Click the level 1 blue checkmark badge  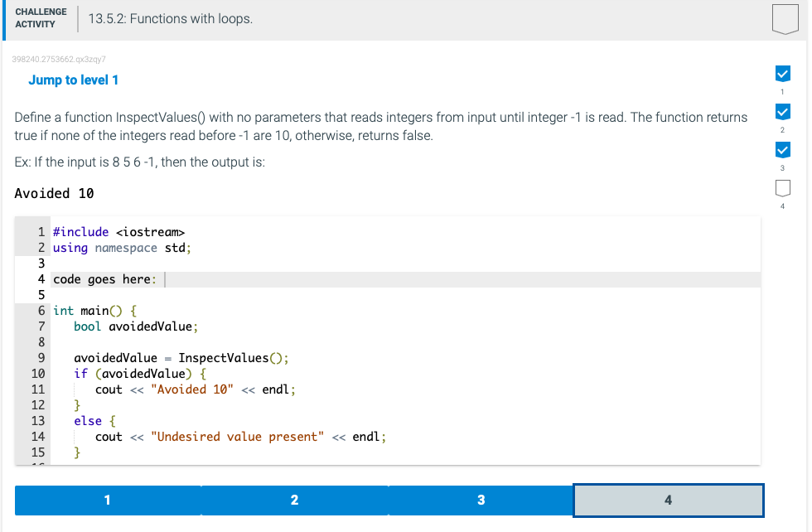783,74
